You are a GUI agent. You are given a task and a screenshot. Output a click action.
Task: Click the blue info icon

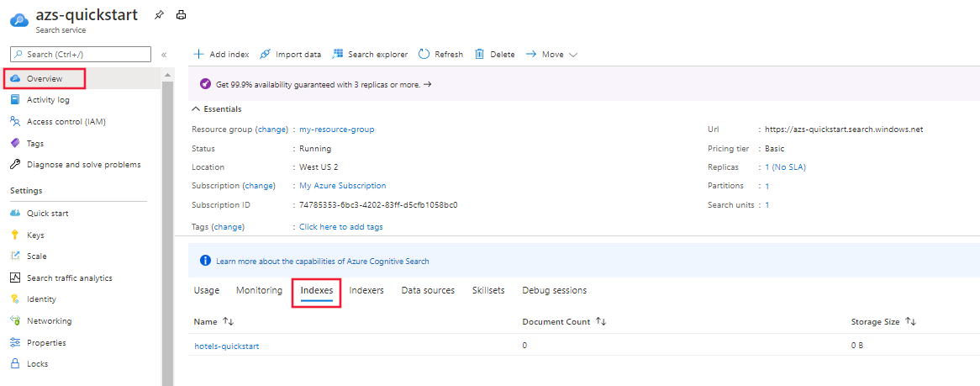point(204,260)
